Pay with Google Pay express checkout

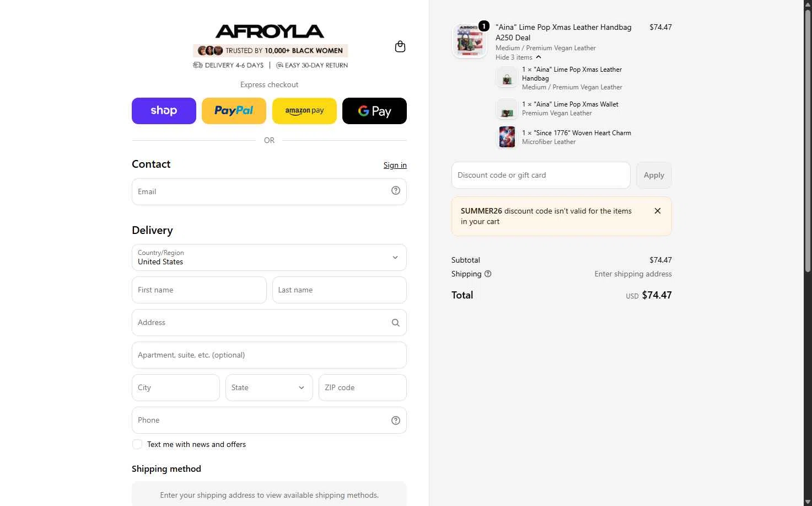[x=374, y=111]
